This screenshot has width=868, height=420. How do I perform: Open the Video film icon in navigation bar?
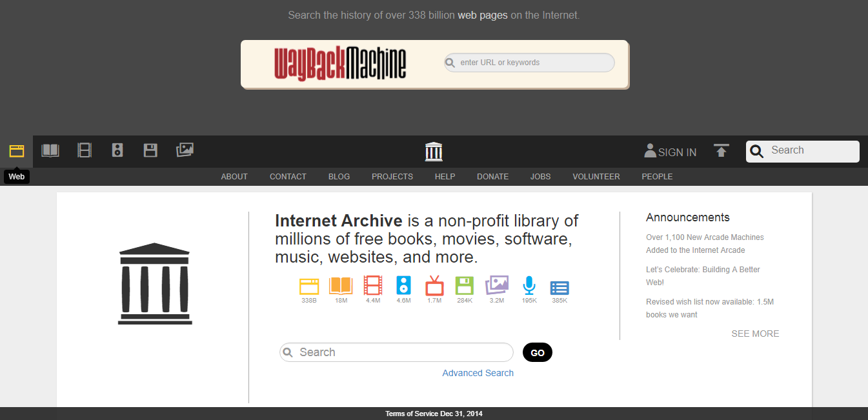(85, 150)
